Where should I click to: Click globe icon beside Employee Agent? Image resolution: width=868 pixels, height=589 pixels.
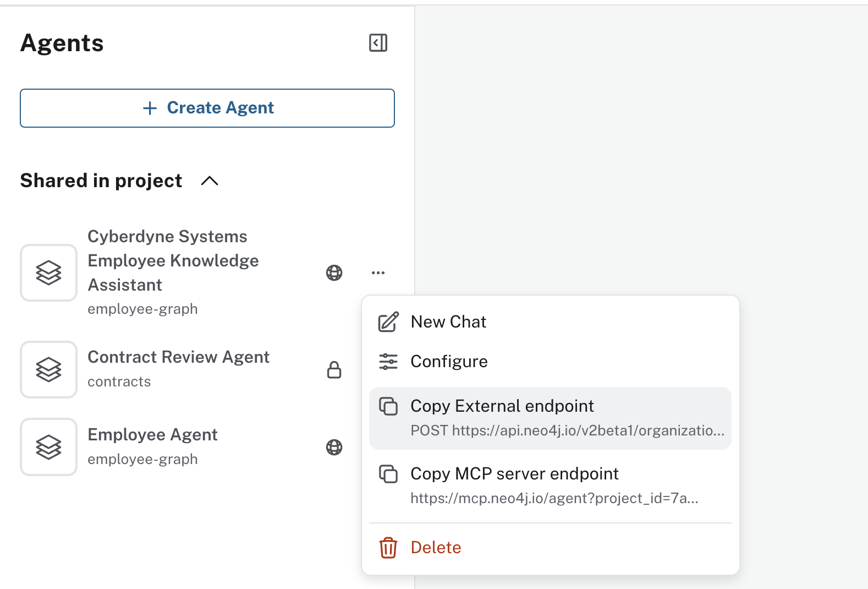coord(334,447)
